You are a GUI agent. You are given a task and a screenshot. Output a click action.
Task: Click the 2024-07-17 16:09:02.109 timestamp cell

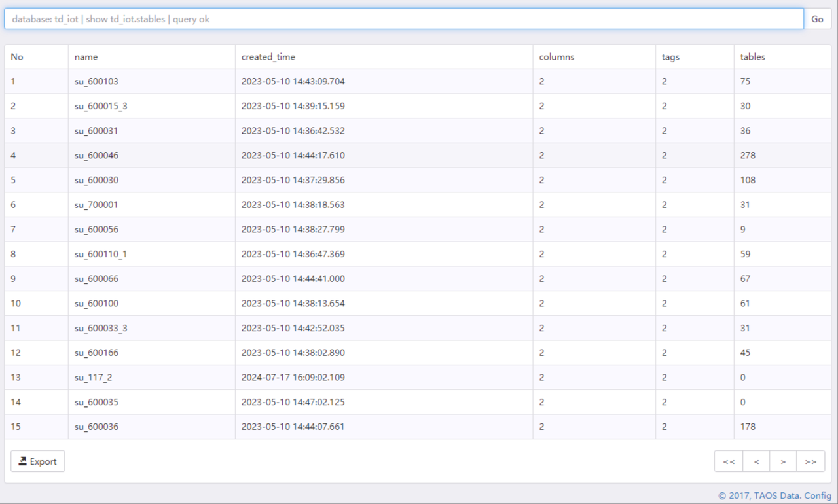293,378
